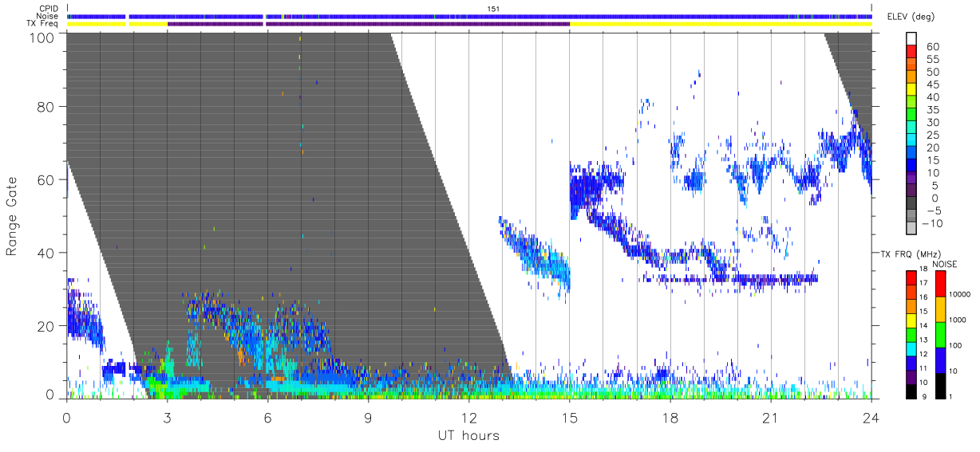Click the 'UT hours' x-axis label

(x=468, y=436)
